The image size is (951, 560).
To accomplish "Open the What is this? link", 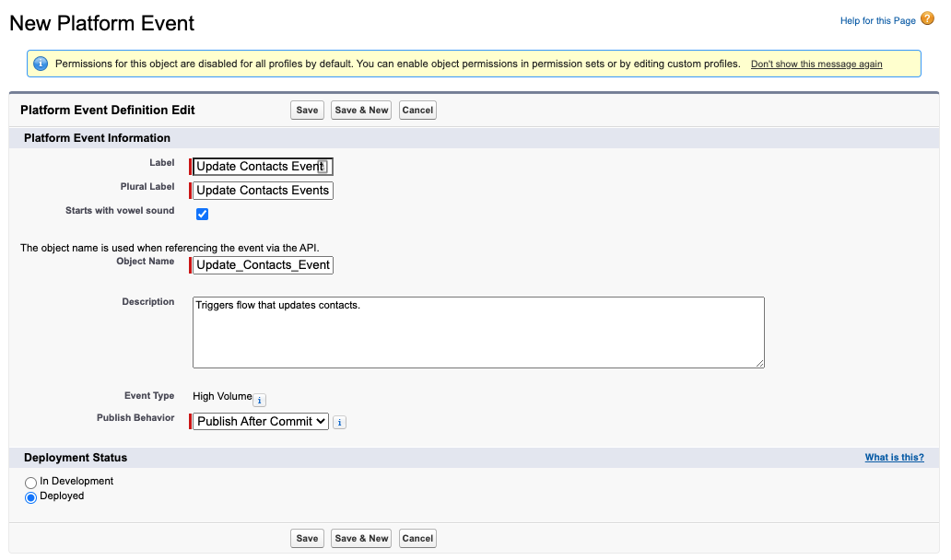I will [894, 458].
